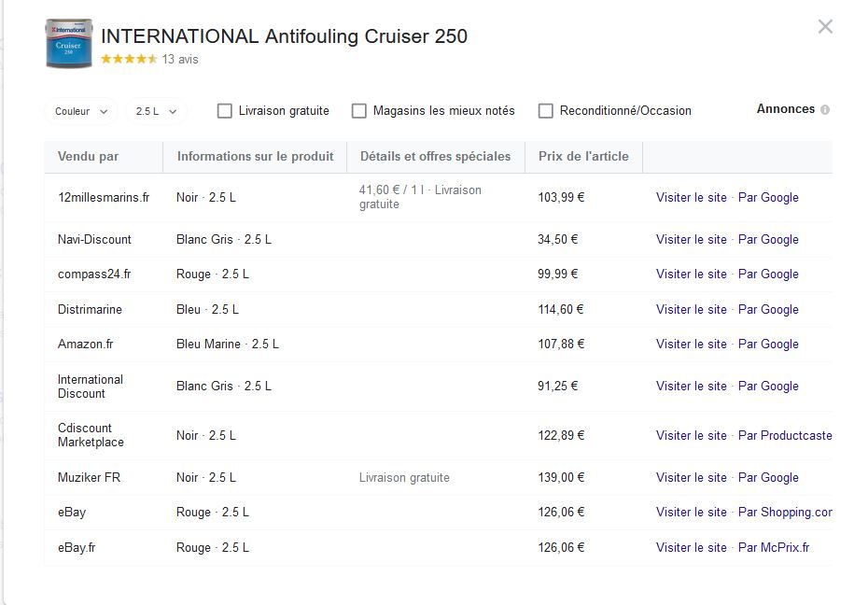868x605 pixels.
Task: Click the 41,60 € / 1 l offer detail
Action: coord(420,197)
